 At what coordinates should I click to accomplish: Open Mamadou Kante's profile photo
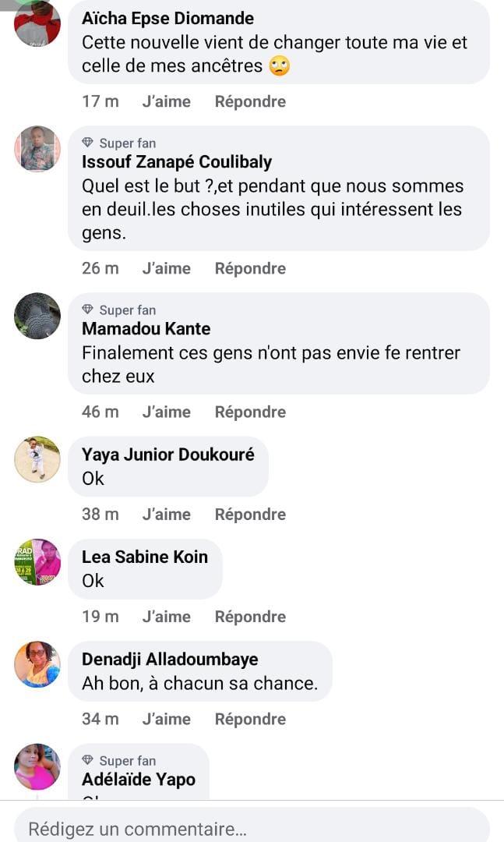point(37,316)
